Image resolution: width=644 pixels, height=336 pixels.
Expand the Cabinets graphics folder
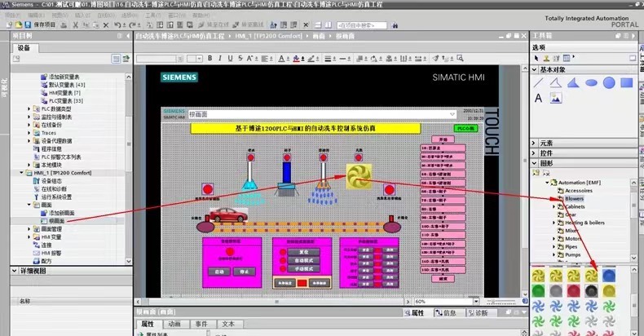pyautogui.click(x=554, y=206)
